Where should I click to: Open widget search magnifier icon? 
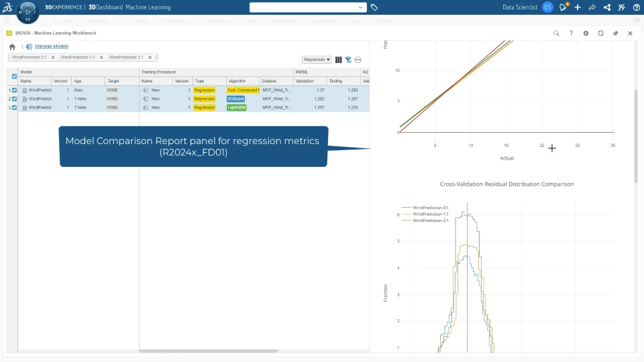pos(556,34)
